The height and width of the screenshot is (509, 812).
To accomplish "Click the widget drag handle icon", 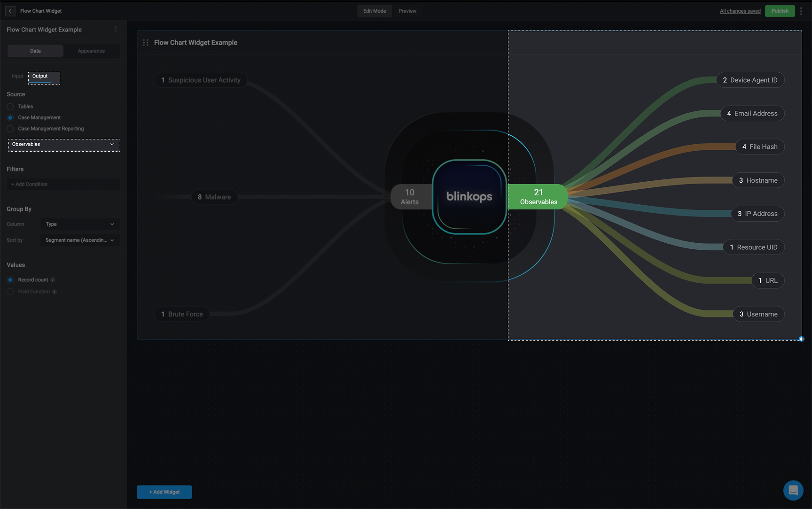I will (x=146, y=42).
